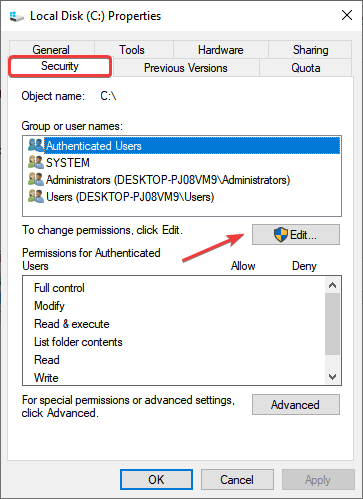Open the Sharing tab
The image size is (363, 499).
click(310, 50)
